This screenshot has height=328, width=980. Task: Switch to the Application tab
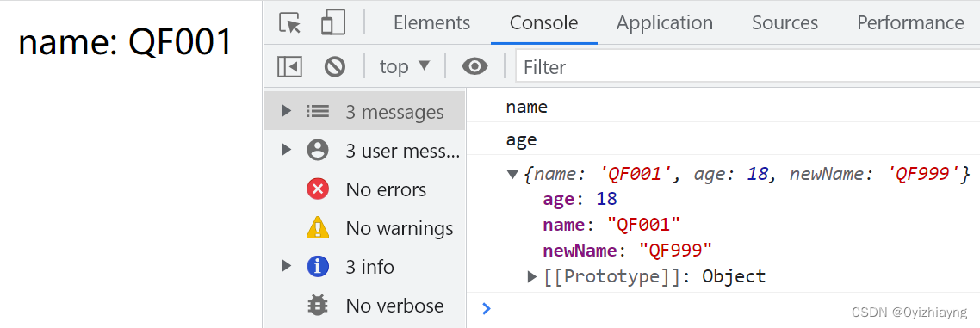point(664,22)
